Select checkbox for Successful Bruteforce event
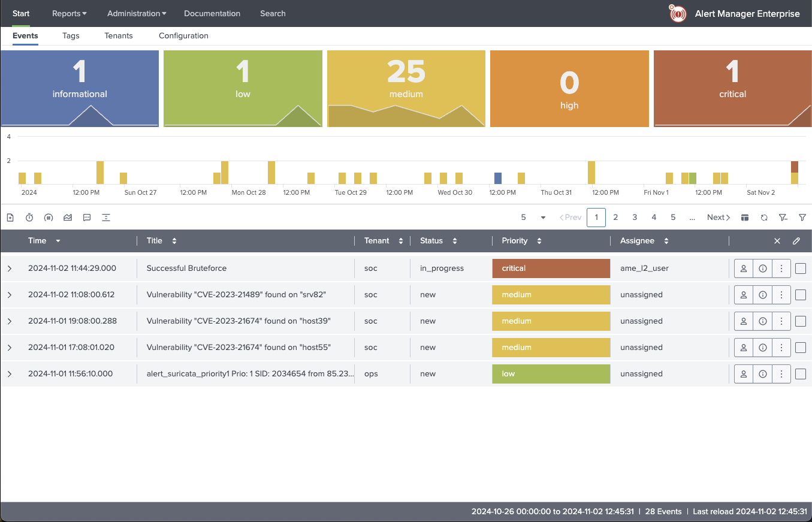Viewport: 812px width, 522px height. (x=801, y=268)
